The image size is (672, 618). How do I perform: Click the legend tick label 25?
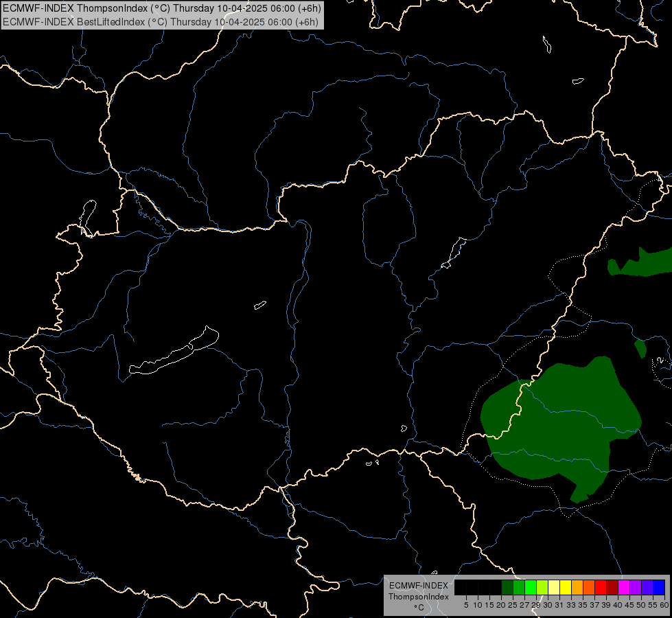pyautogui.click(x=513, y=605)
